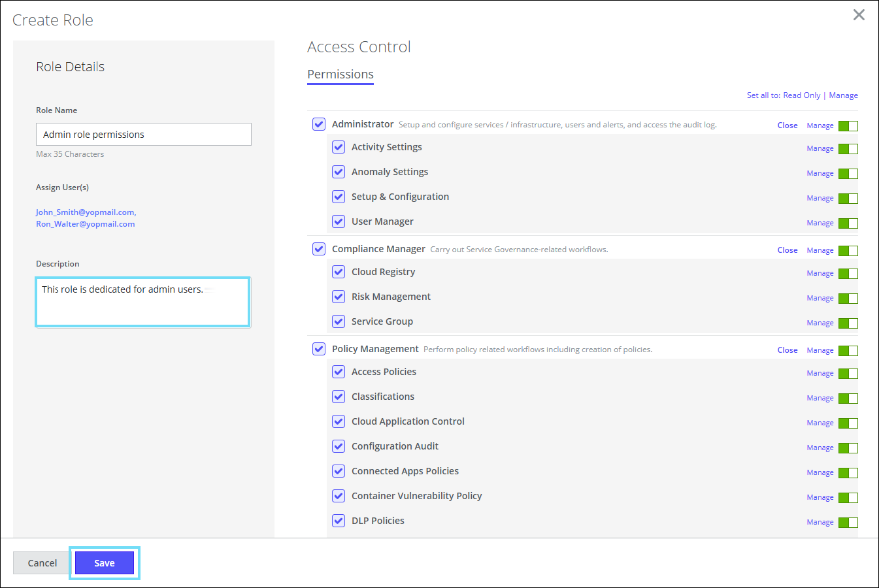Flip the DLP Policies manage toggle
The image size is (879, 588).
848,523
